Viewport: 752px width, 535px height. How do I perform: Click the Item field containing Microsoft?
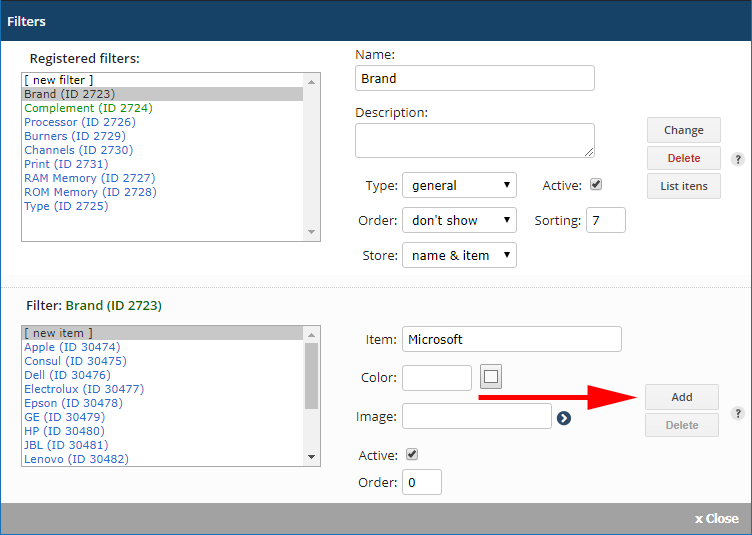tap(511, 339)
